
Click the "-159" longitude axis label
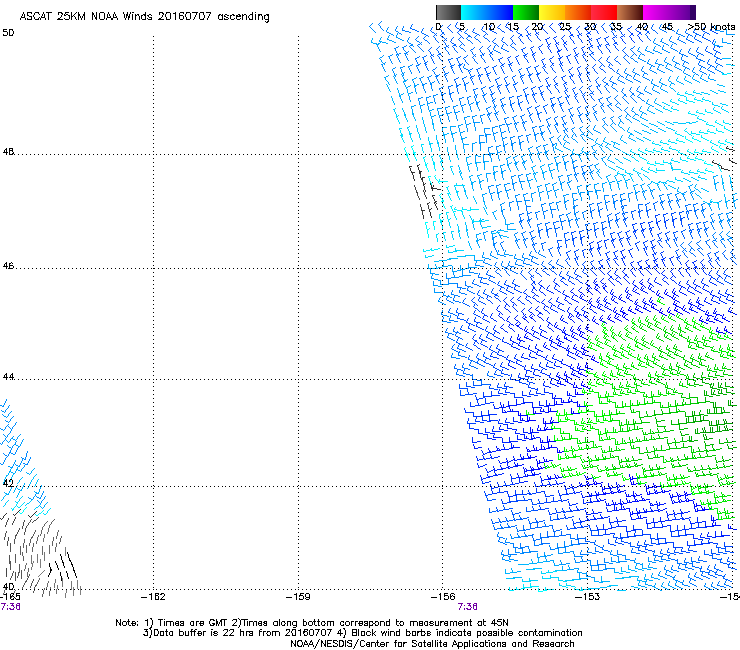298,597
